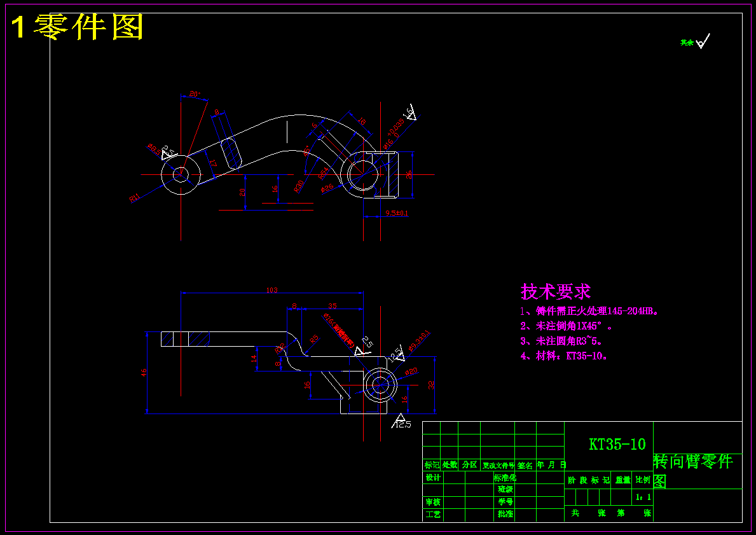Click the '第' sheet number label
Viewport: 756px width, 535px height.
tap(621, 513)
